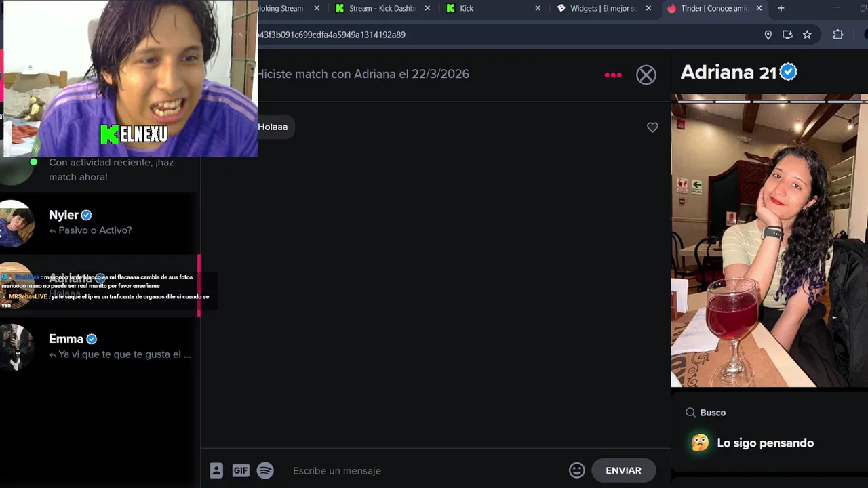Image resolution: width=868 pixels, height=488 pixels.
Task: Open the GIF picker
Action: [241, 470]
